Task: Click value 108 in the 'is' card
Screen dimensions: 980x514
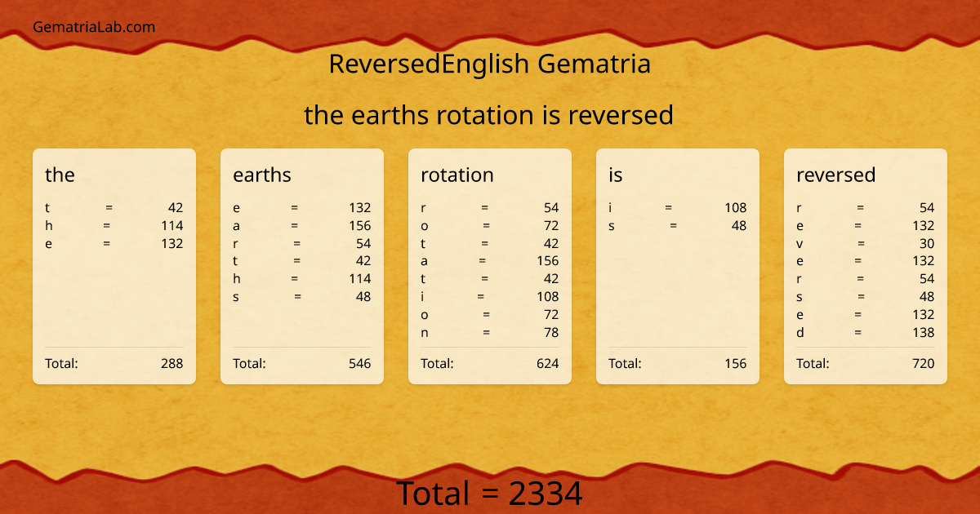Action: pos(736,208)
